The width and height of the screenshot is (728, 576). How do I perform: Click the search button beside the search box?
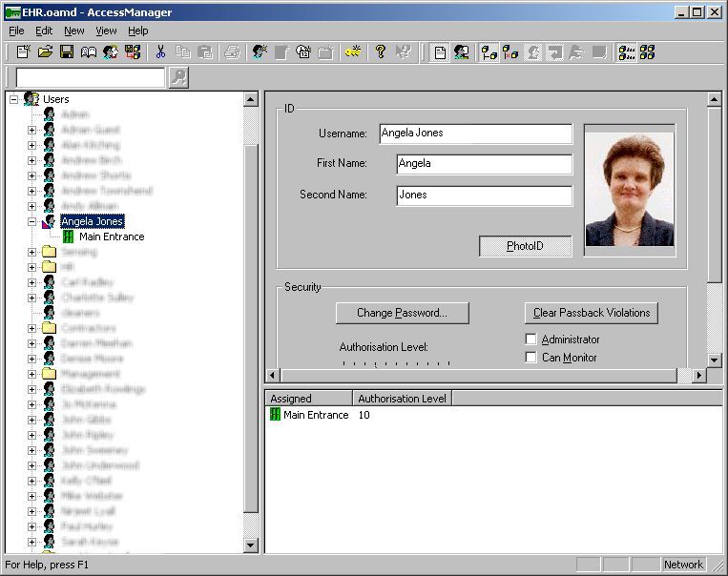coord(178,78)
